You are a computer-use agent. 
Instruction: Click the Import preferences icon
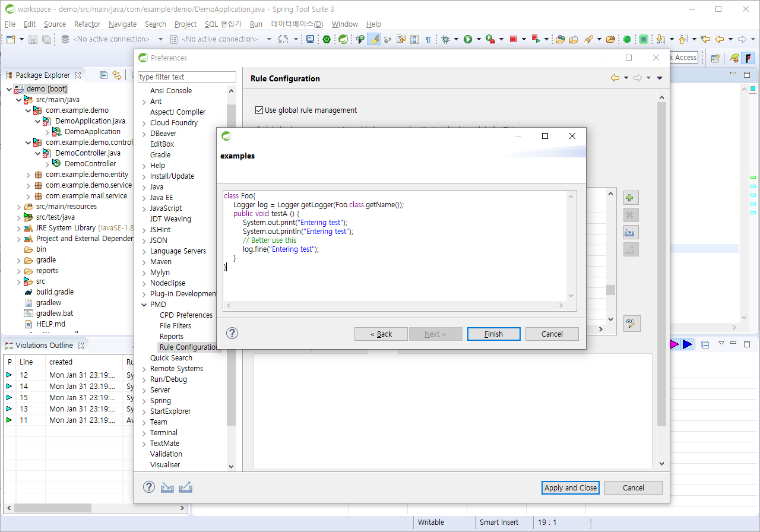[167, 487]
